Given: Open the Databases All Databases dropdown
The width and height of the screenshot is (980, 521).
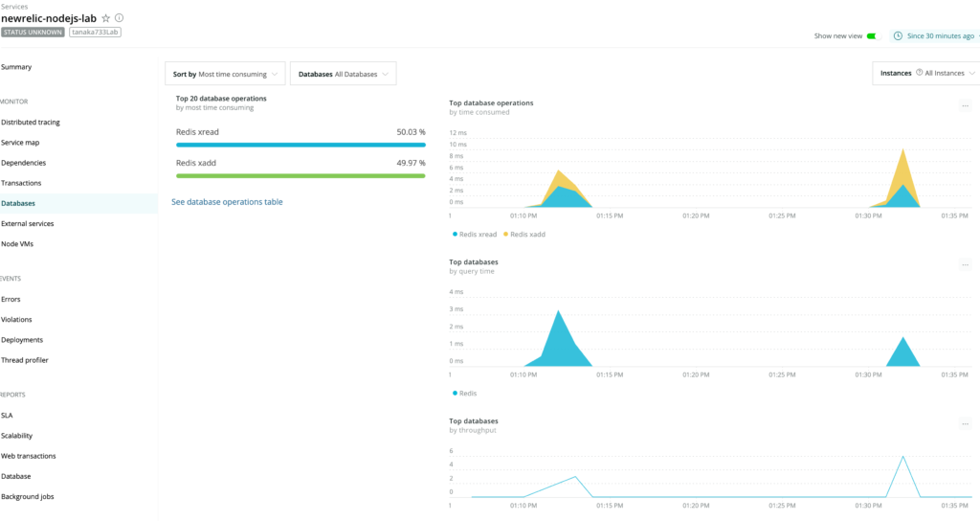Looking at the screenshot, I should [x=344, y=74].
